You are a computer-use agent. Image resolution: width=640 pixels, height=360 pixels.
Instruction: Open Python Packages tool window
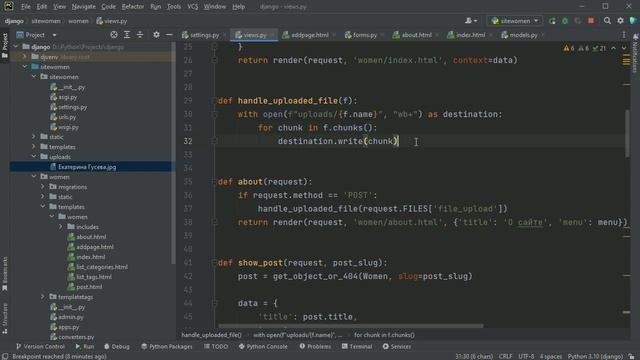[167, 347]
